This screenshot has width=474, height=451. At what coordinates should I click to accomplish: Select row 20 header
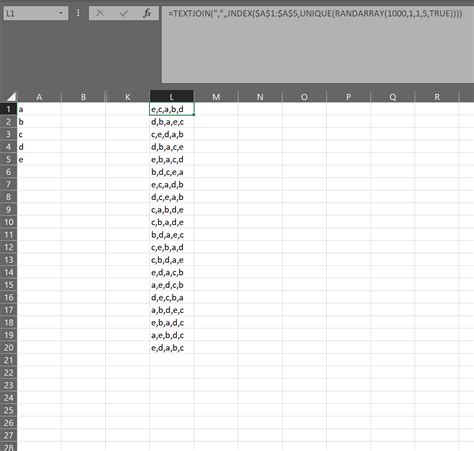tap(9, 348)
